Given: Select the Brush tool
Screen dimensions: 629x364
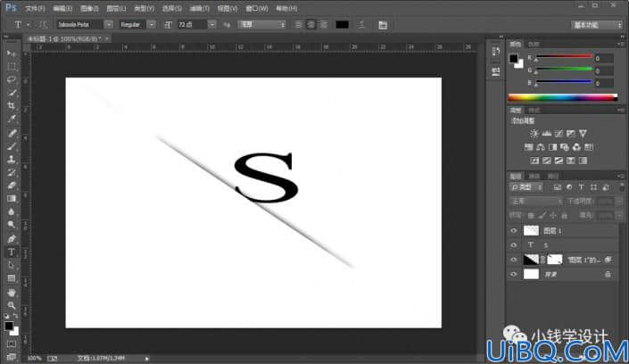Looking at the screenshot, I should pyautogui.click(x=12, y=146).
